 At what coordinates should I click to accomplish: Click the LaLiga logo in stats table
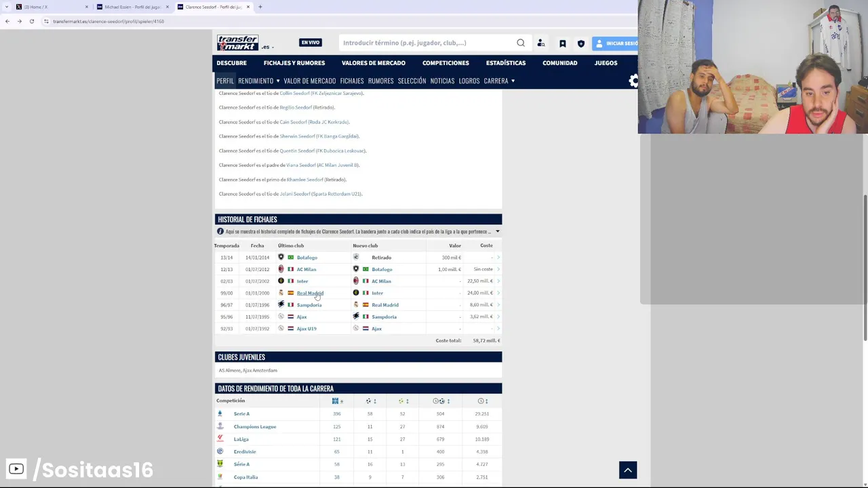(220, 439)
